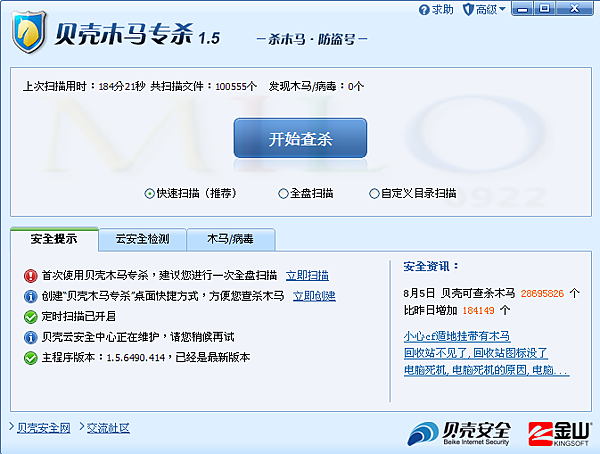Start scan with 开始查杀 button
This screenshot has height=454, width=600.
(300, 138)
